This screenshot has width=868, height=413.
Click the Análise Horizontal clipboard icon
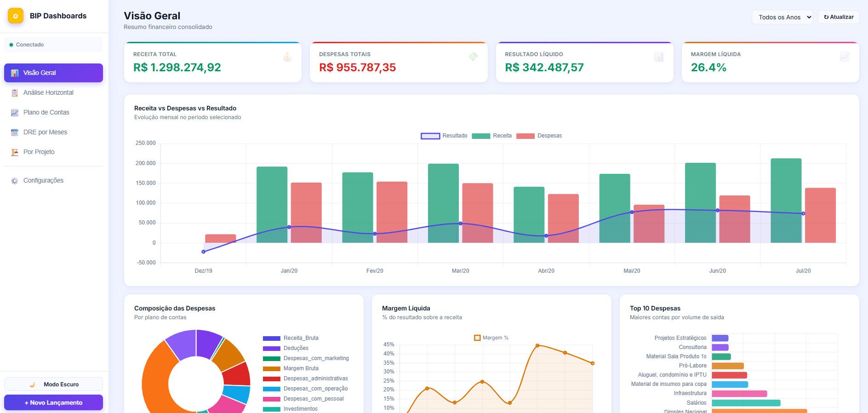[x=15, y=93]
